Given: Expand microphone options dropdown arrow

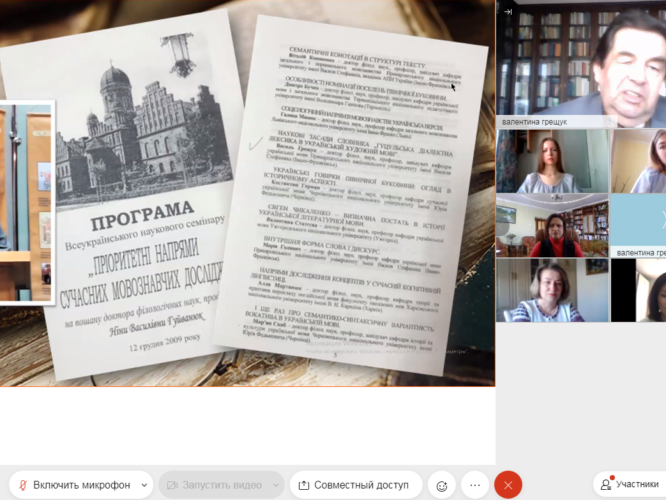Looking at the screenshot, I should point(143,485).
